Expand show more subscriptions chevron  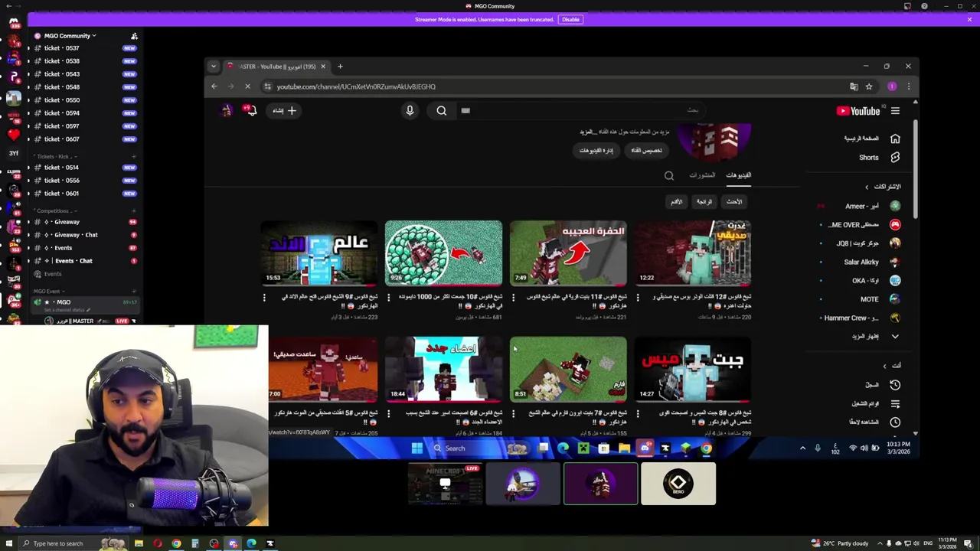pos(895,337)
